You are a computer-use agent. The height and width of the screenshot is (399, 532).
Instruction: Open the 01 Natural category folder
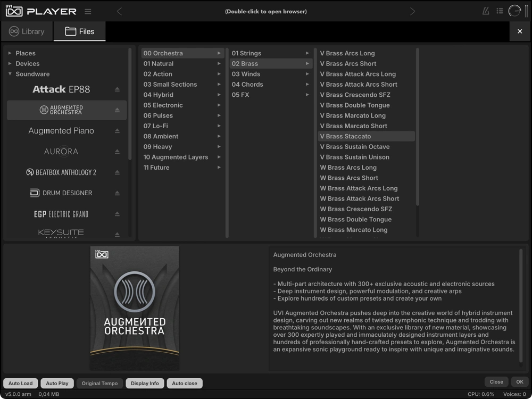coord(182,63)
